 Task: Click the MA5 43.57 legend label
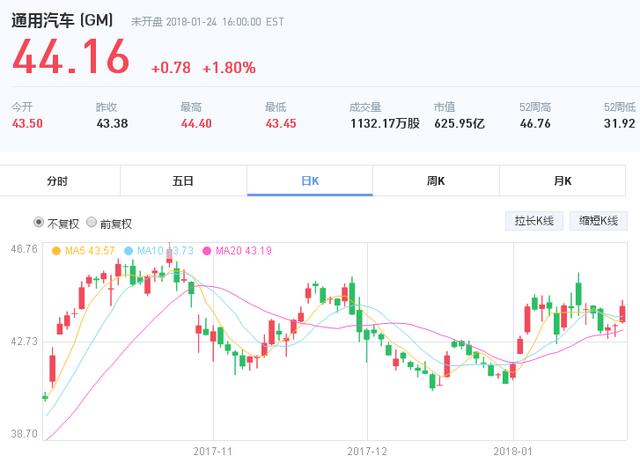pyautogui.click(x=90, y=251)
